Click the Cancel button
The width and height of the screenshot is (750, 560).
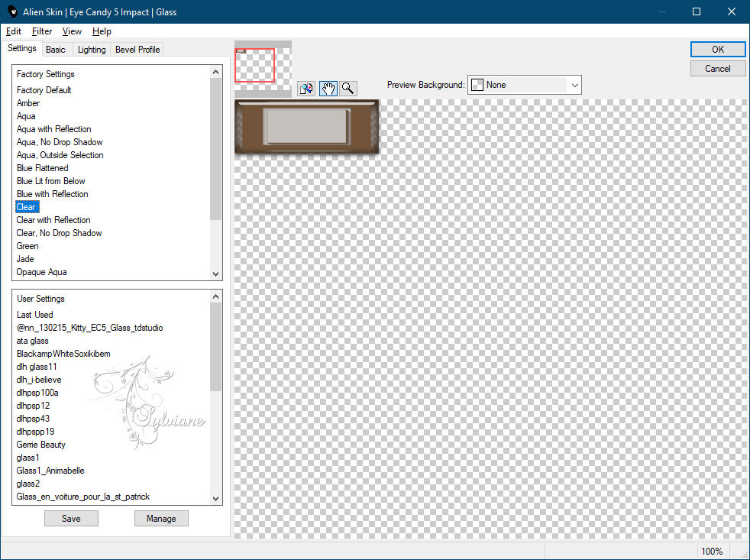pyautogui.click(x=717, y=69)
